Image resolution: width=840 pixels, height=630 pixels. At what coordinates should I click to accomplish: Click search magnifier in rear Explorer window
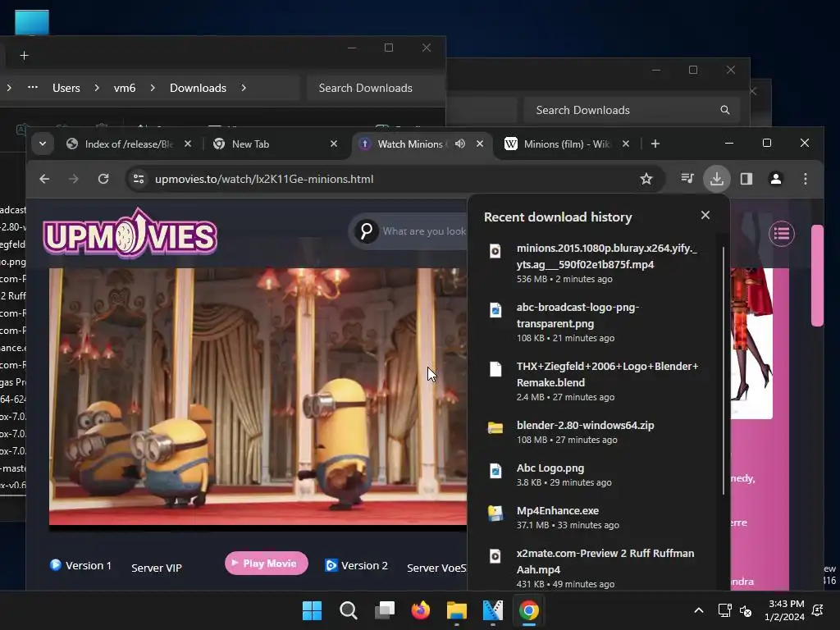725,110
